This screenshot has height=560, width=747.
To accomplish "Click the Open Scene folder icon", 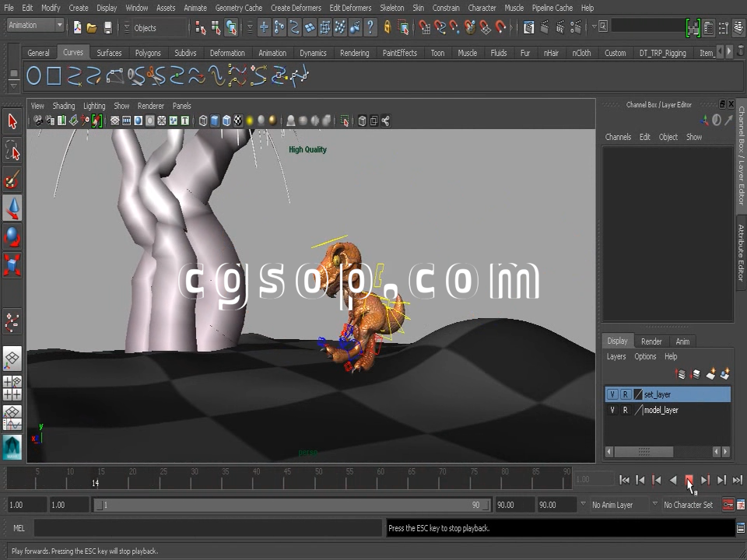I will tap(92, 27).
